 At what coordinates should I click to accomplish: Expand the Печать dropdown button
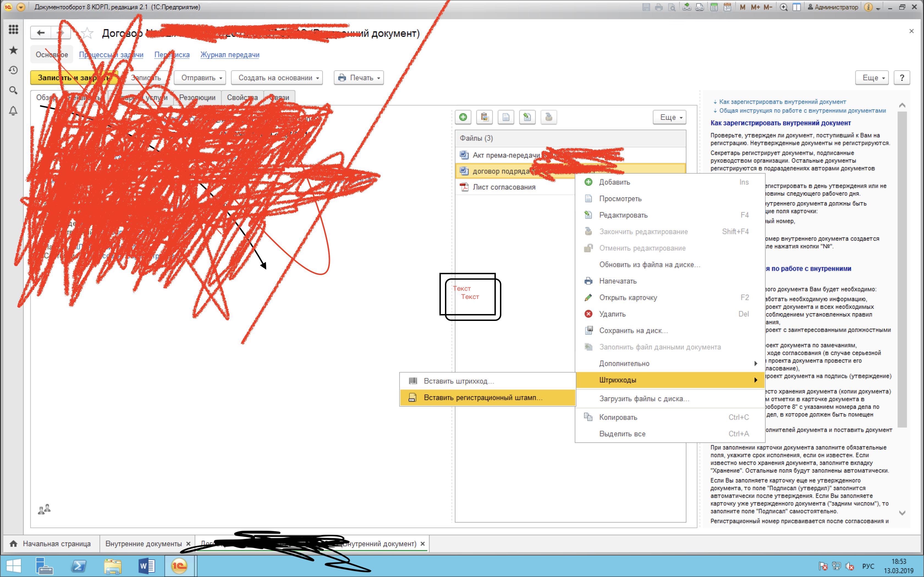(359, 78)
